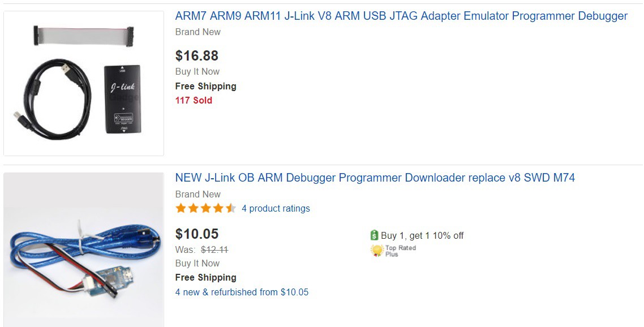644x327 pixels.
Task: Click the Top Rated Plus badge icon
Action: 377,251
